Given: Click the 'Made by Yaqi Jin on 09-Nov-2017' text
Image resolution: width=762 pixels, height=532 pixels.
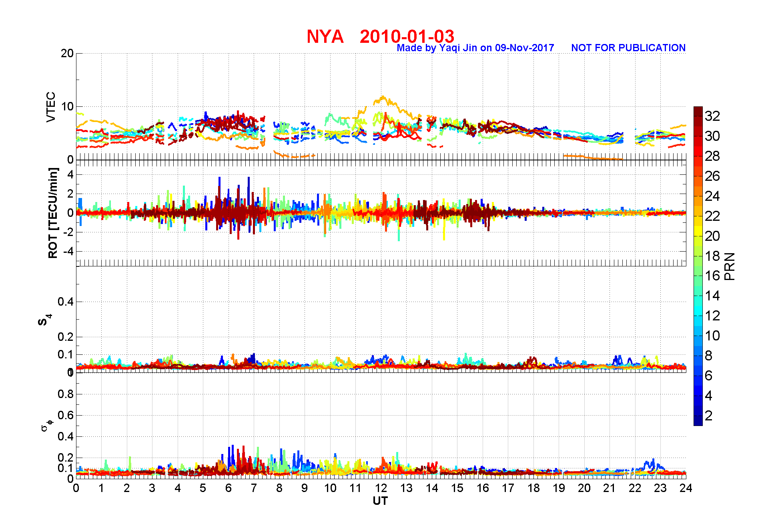Looking at the screenshot, I should [x=475, y=48].
